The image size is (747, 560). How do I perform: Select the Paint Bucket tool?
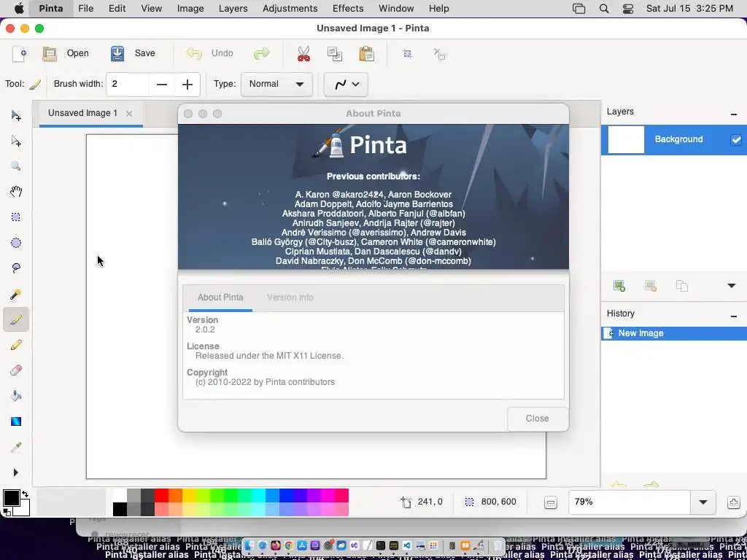coord(16,396)
